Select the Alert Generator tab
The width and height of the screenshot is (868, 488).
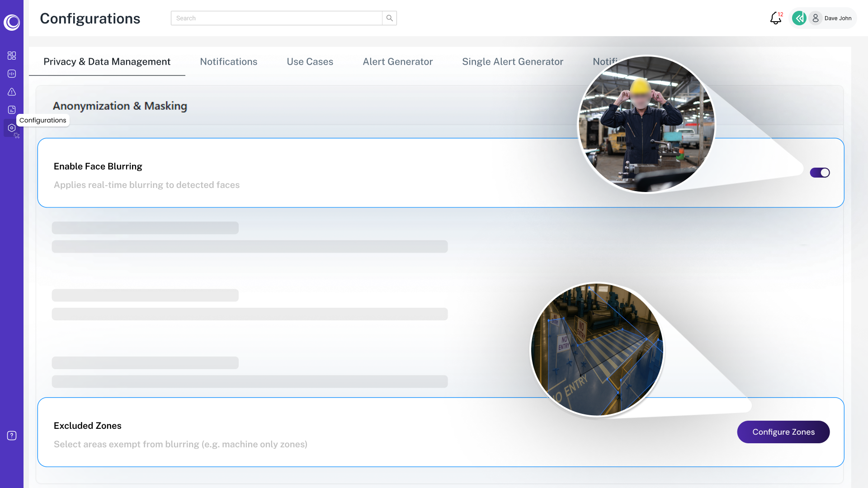[397, 62]
